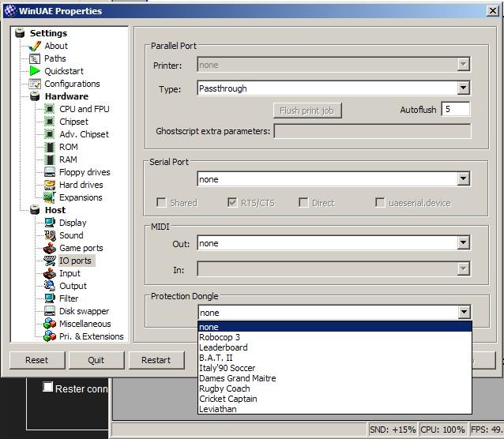504x439 pixels.
Task: Click the Hard drives icon
Action: pos(50,185)
